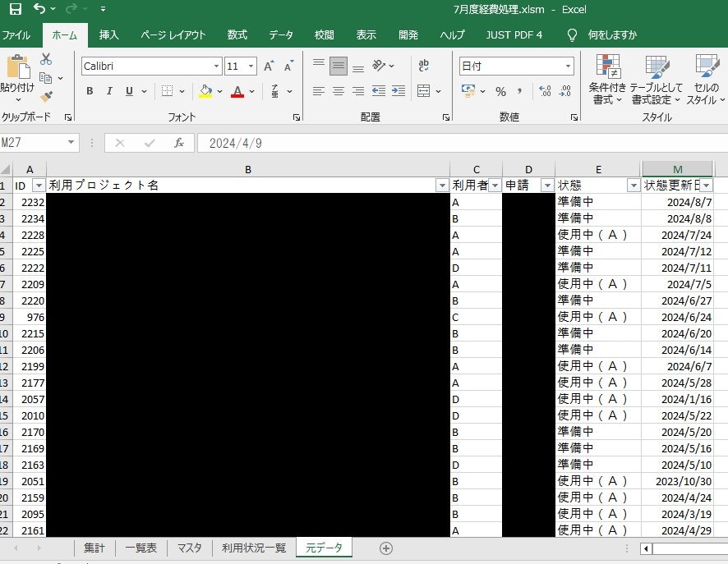Open the 申請 column filter dropdown

(x=548, y=186)
